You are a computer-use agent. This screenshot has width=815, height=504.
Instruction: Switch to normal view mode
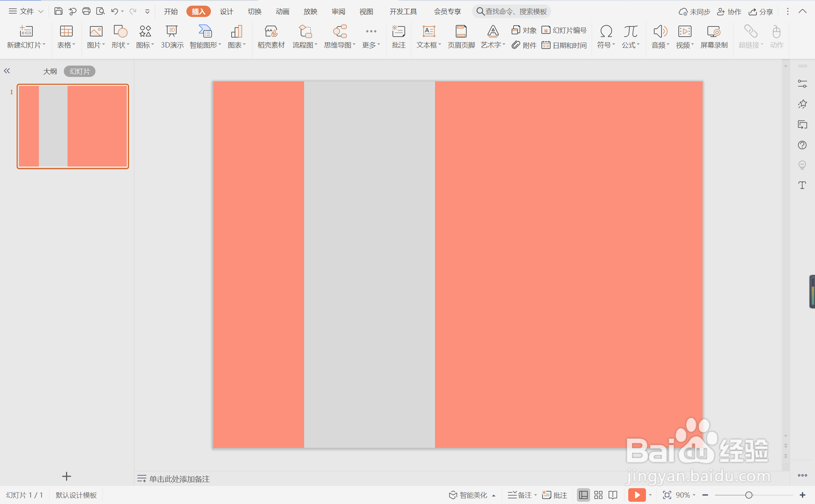coord(583,495)
